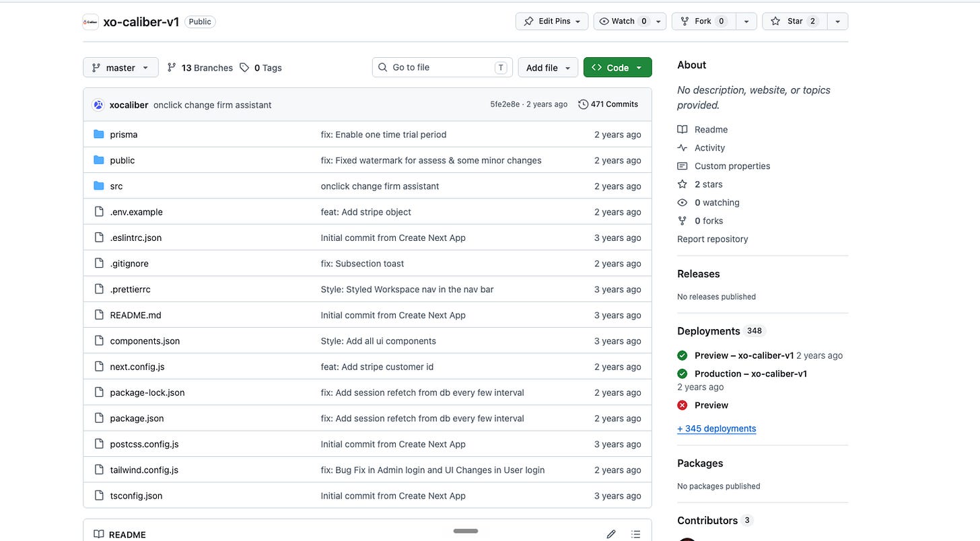Star the xo-caliber-v1 repository
Image resolution: width=980 pixels, height=541 pixels.
794,22
